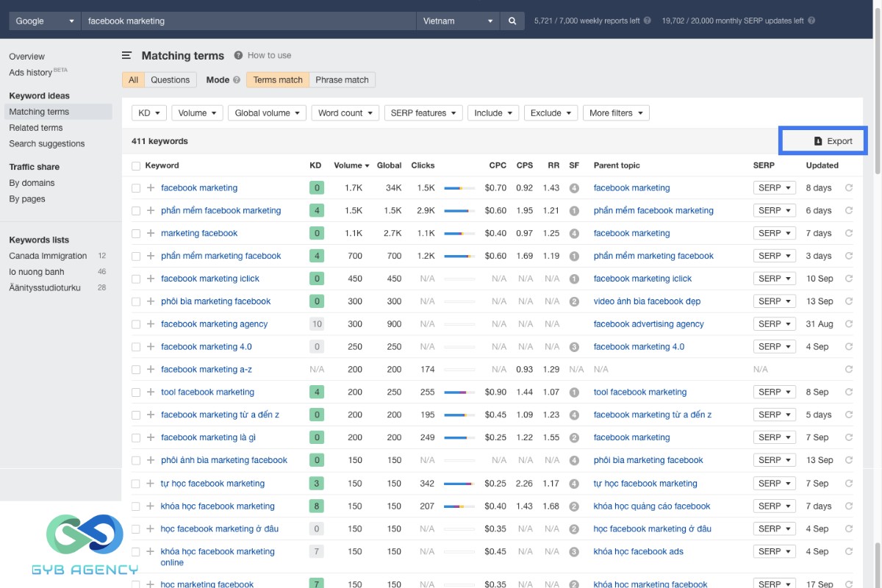Click SF badge for phôi bìa marketing facebook
Screen dimensions: 882x588
click(x=574, y=301)
